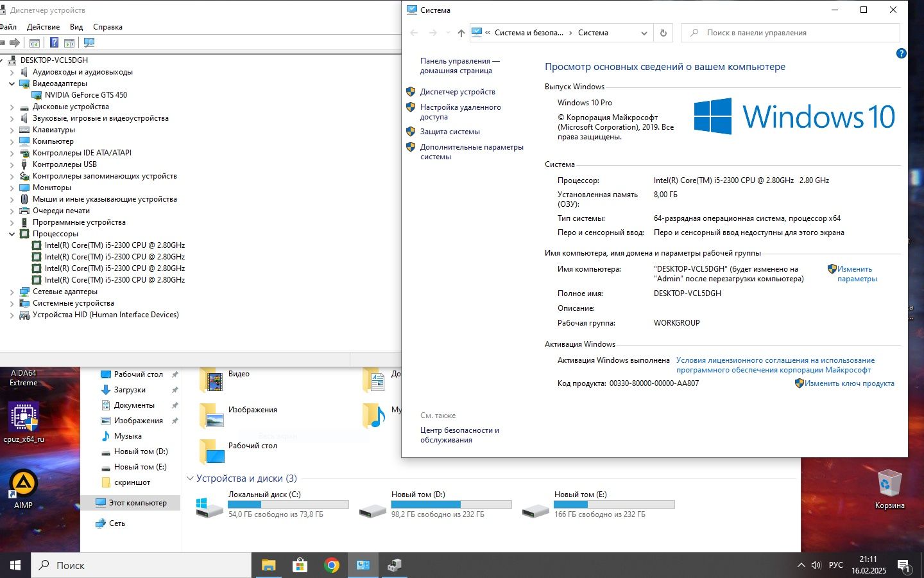The image size is (924, 578).
Task: Open the Вид menu in Device Manager
Action: [76, 27]
